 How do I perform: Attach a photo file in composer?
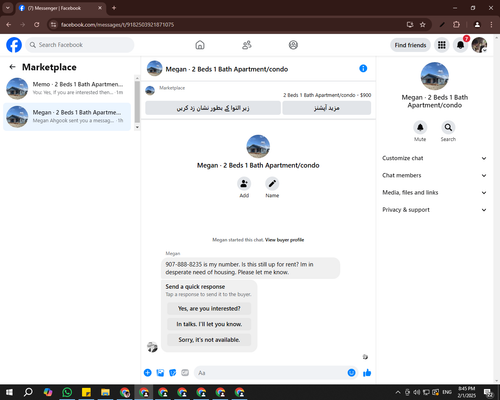(x=160, y=373)
